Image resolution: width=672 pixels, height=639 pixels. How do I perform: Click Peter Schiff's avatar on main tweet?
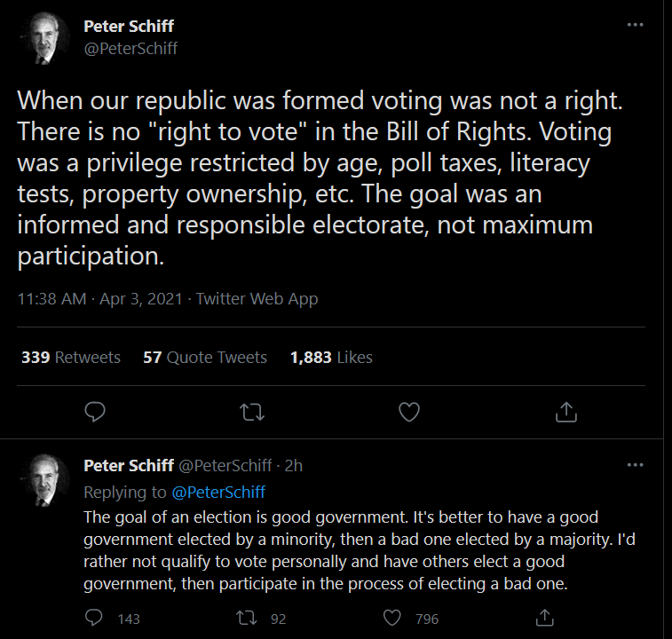pyautogui.click(x=44, y=38)
